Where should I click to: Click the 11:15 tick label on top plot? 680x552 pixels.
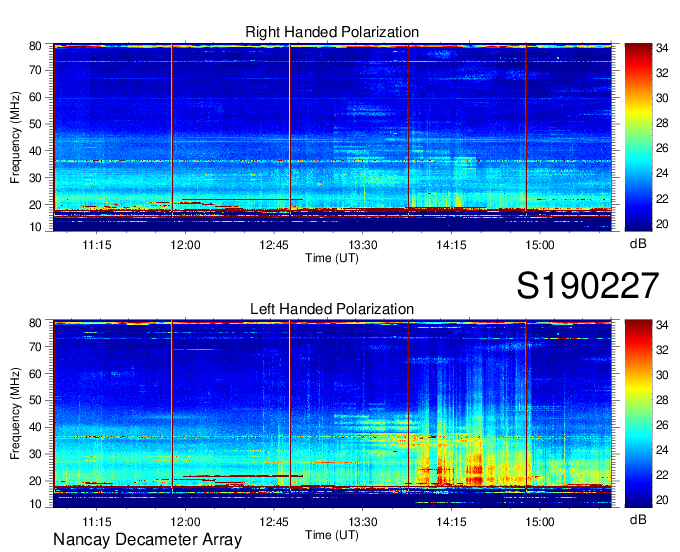[97, 245]
